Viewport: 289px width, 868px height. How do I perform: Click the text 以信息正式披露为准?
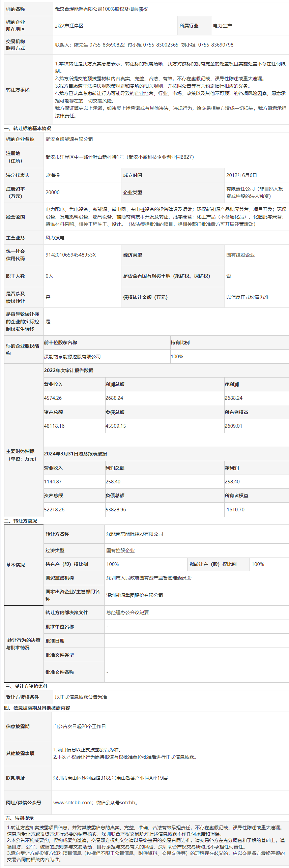248,297
